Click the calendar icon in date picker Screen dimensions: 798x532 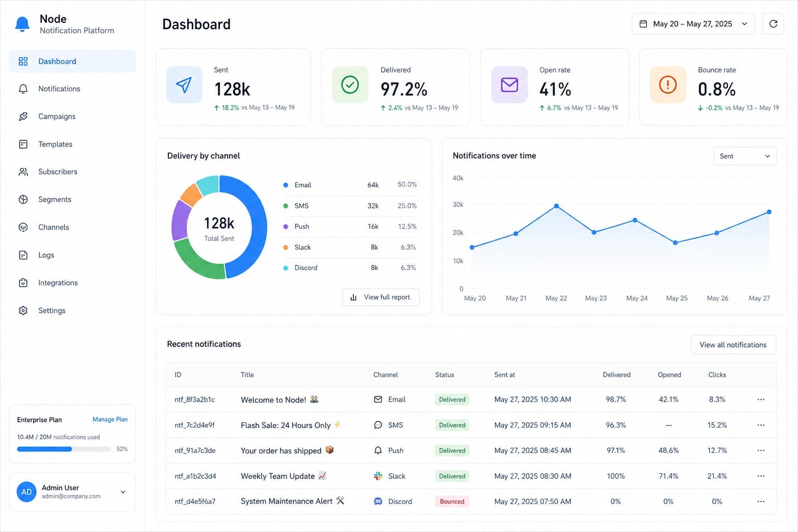643,24
